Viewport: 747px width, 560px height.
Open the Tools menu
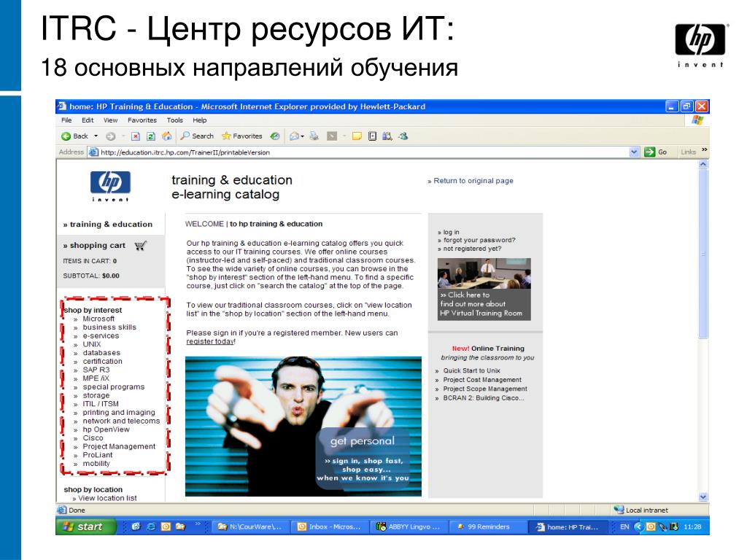point(175,120)
